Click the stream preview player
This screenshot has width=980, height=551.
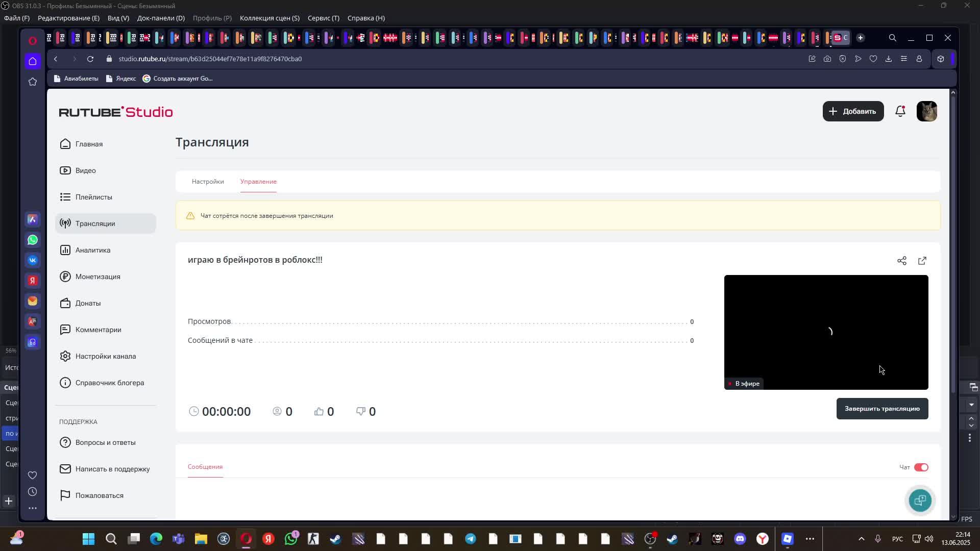pyautogui.click(x=826, y=332)
